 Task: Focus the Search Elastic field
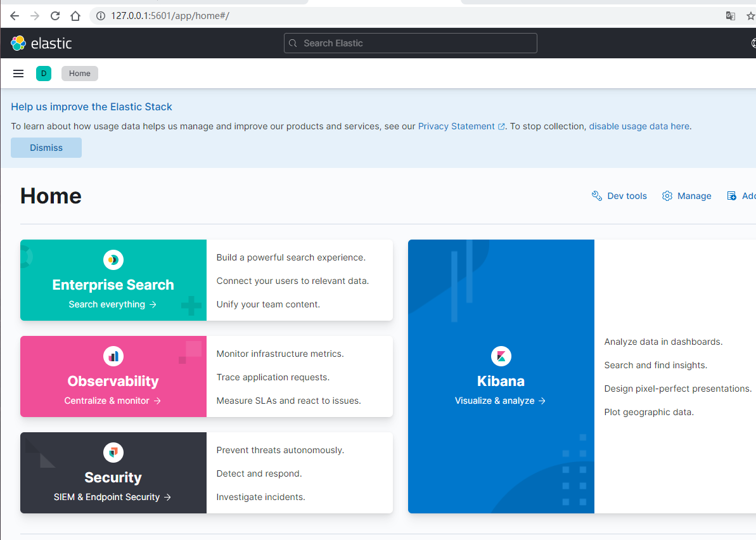pyautogui.click(x=411, y=43)
